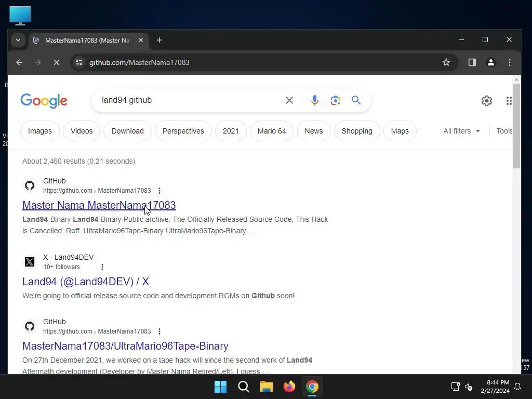Screen dimensions: 532x399
Task: Open Master Nama MasterNama17083 link
Action: tap(99, 205)
